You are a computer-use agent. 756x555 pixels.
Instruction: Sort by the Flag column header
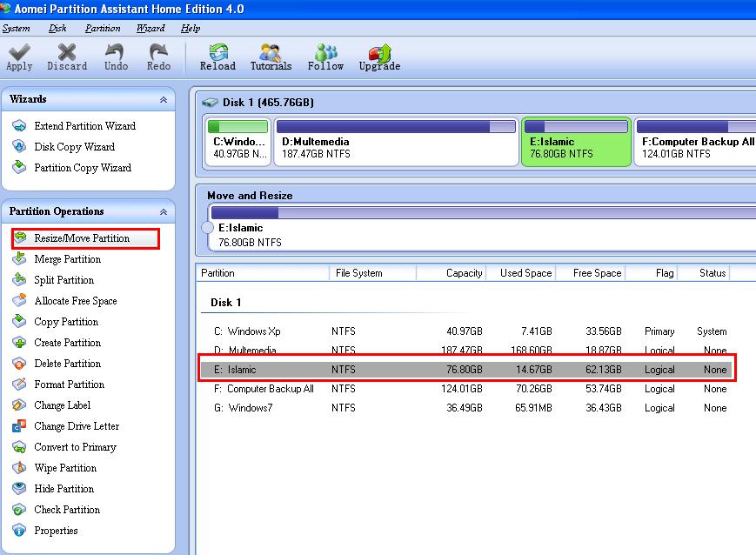pyautogui.click(x=652, y=273)
